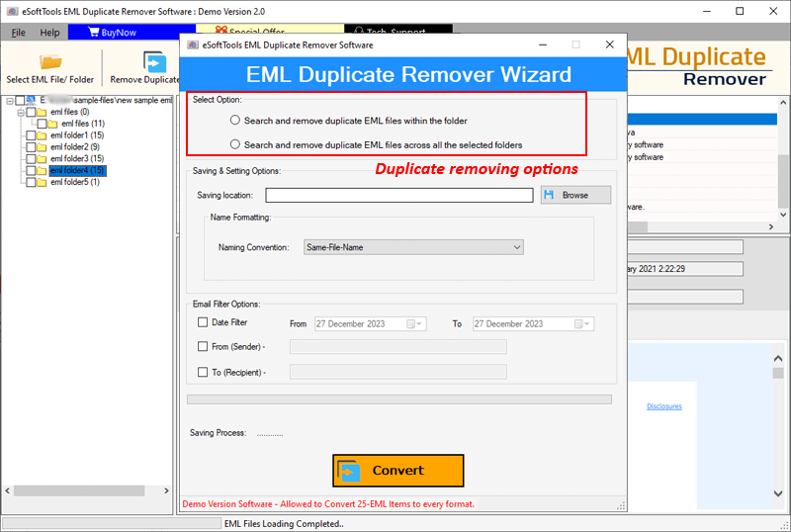The image size is (791, 532).
Task: Check the eml folder2 (9) checkbox
Action: (x=31, y=147)
